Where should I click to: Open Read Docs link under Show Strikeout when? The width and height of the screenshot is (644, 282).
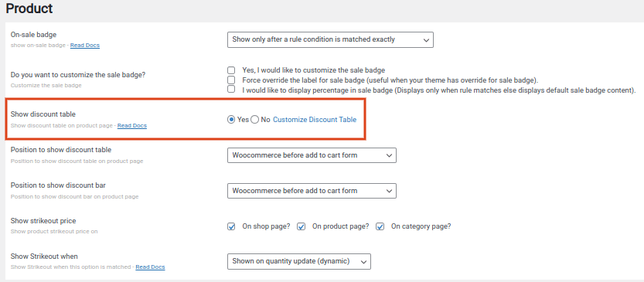point(150,267)
